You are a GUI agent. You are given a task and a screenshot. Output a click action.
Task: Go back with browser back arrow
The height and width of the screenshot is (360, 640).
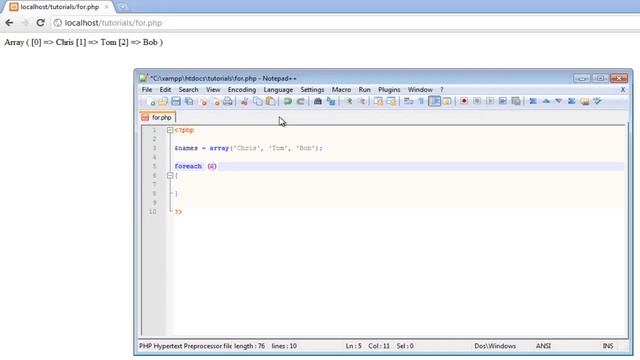9,23
